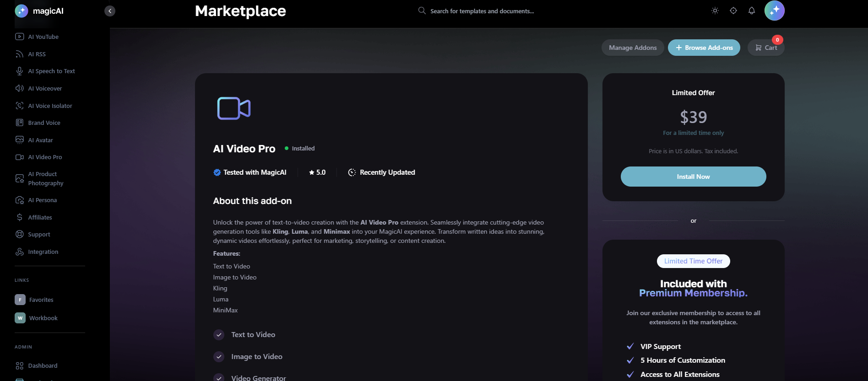Collapse the sidebar with the chevron button
868x381 pixels.
(110, 11)
